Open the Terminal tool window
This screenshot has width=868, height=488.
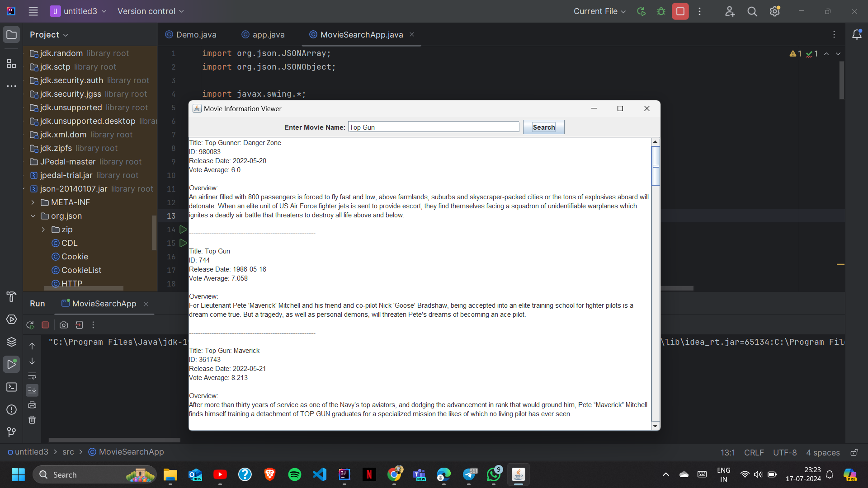(x=11, y=387)
